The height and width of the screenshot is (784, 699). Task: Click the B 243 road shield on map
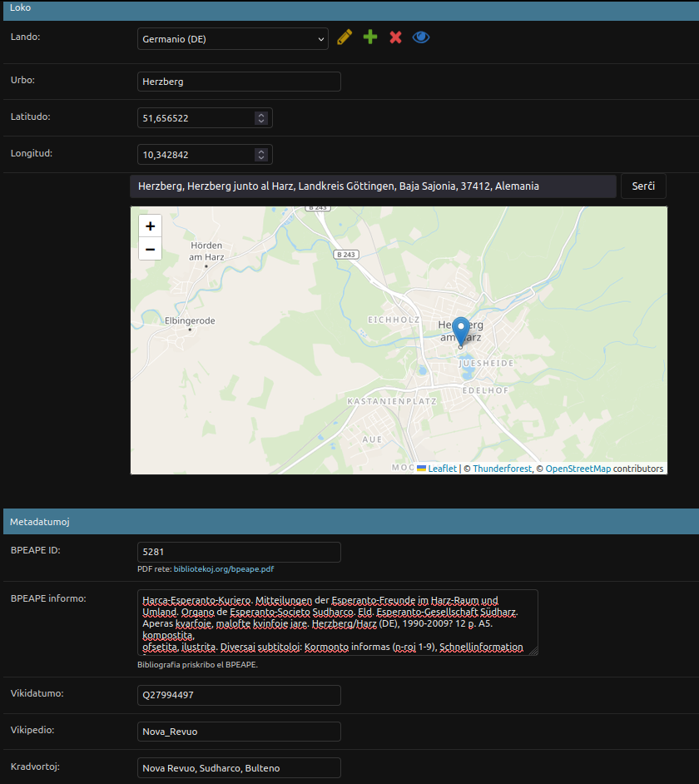click(x=346, y=255)
